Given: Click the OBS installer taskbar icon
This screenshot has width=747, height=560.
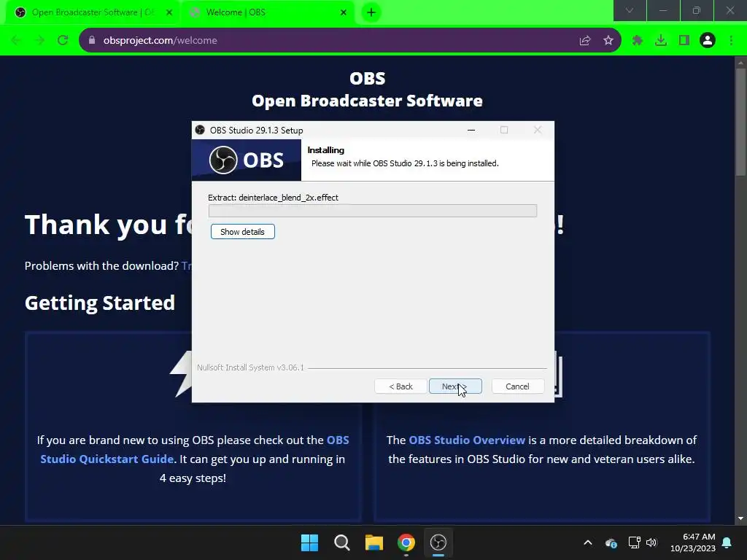Looking at the screenshot, I should (438, 542).
